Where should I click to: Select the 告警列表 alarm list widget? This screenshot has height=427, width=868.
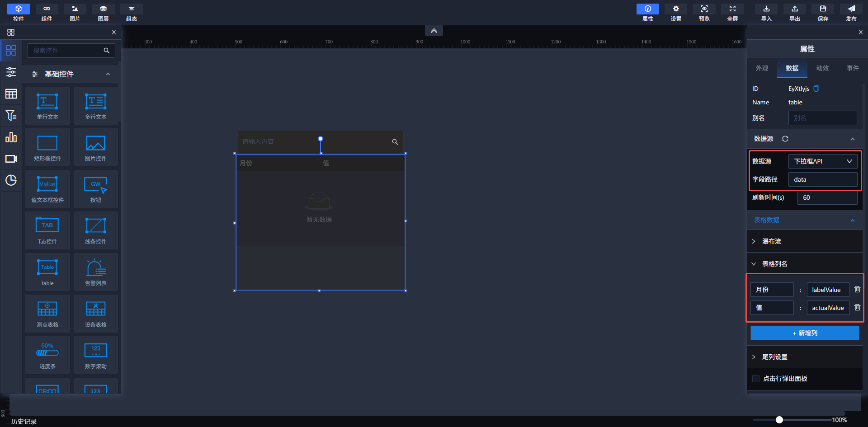pos(96,268)
